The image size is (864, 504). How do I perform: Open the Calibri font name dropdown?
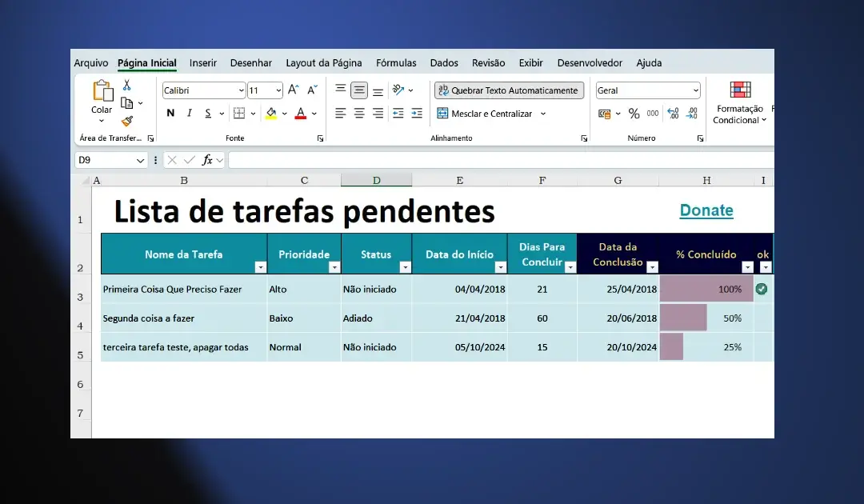click(x=241, y=90)
